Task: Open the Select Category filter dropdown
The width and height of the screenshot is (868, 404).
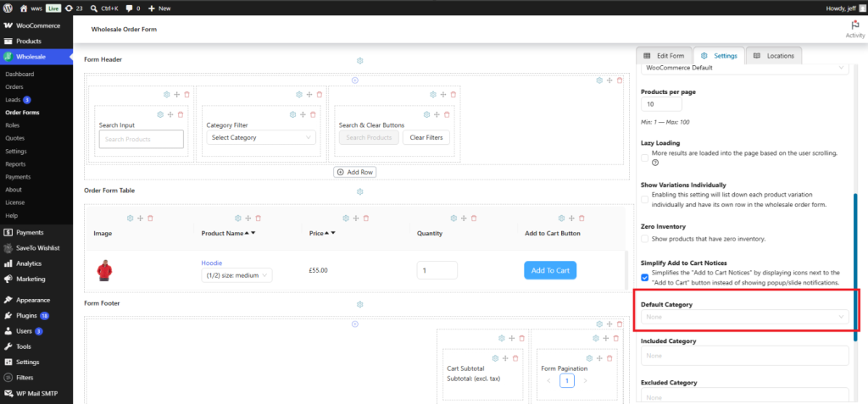Action: click(261, 137)
